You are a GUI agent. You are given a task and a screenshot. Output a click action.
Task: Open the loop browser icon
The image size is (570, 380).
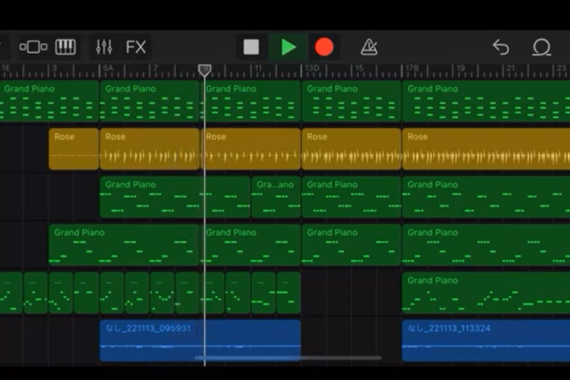point(542,47)
